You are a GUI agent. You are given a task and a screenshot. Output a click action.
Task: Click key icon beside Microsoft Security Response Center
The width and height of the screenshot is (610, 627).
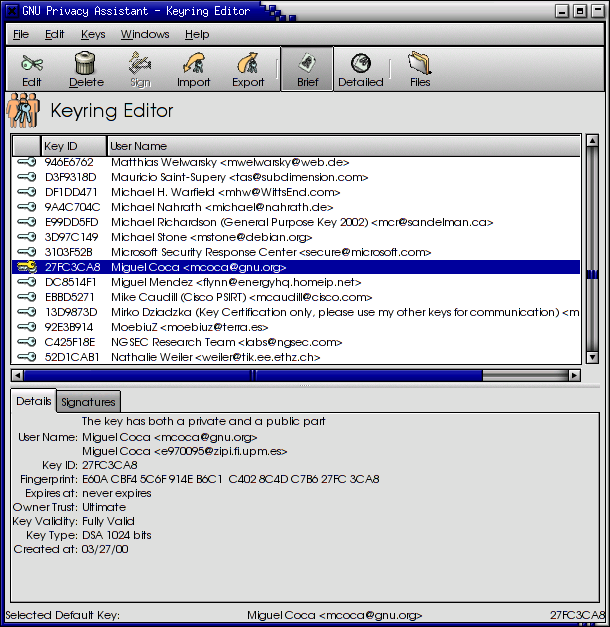click(26, 252)
